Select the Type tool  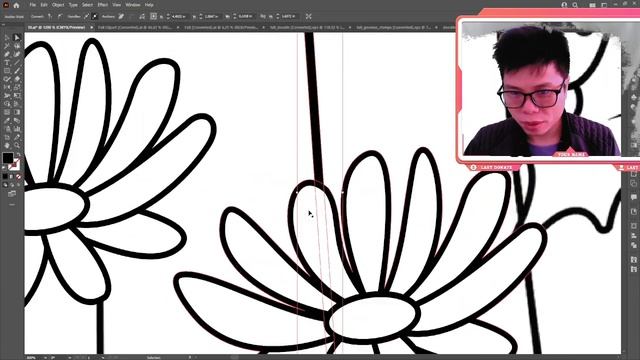point(7,62)
